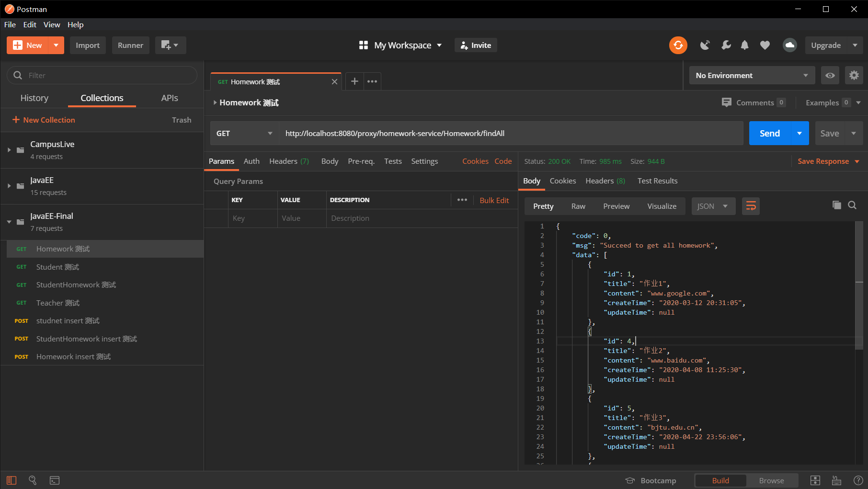868x489 pixels.
Task: Open the notifications bell icon
Action: 744,45
